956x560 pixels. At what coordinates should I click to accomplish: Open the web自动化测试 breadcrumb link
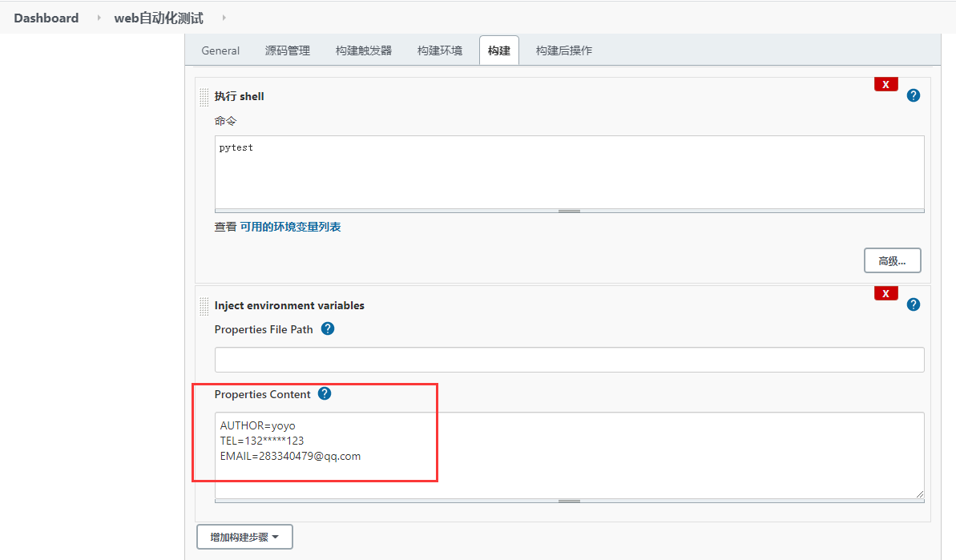pos(159,17)
